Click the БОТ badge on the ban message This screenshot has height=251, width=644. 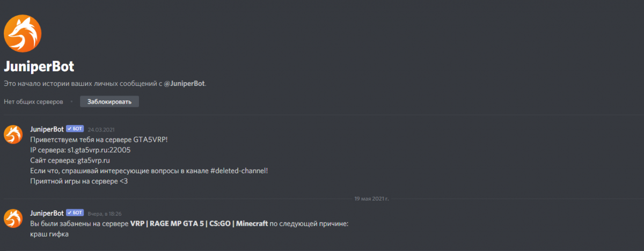tap(75, 213)
